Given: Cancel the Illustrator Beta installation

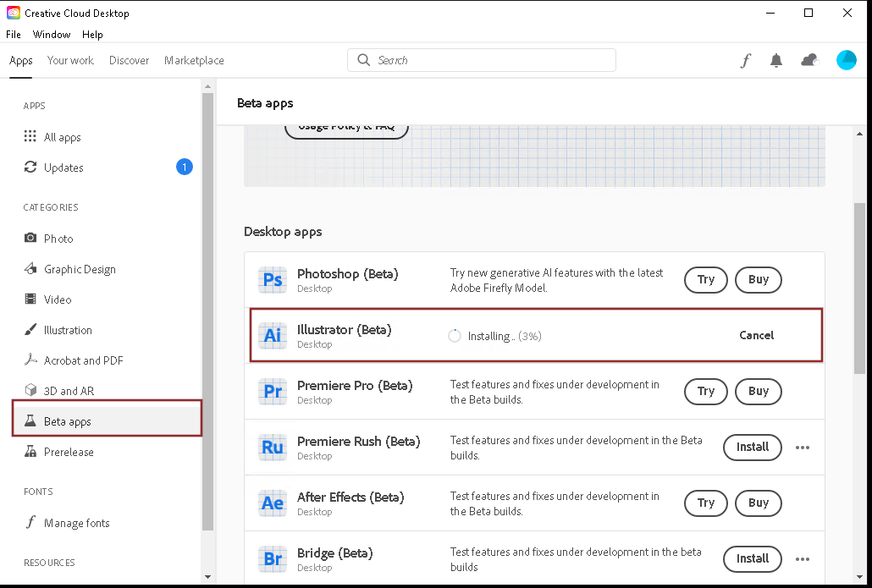Looking at the screenshot, I should click(x=756, y=335).
